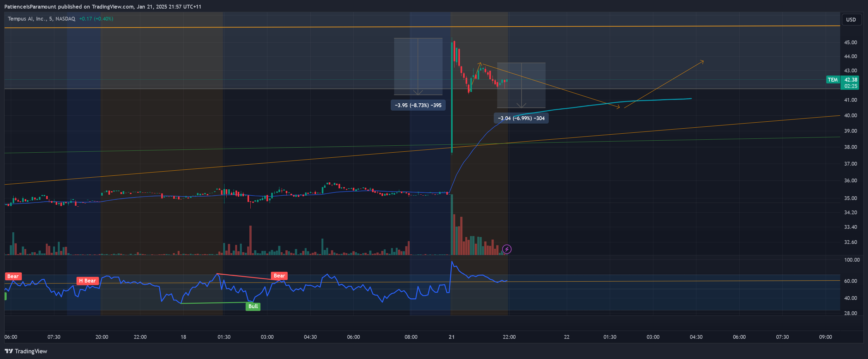Click the current price label 42.38
The height and width of the screenshot is (359, 868).
[x=851, y=80]
